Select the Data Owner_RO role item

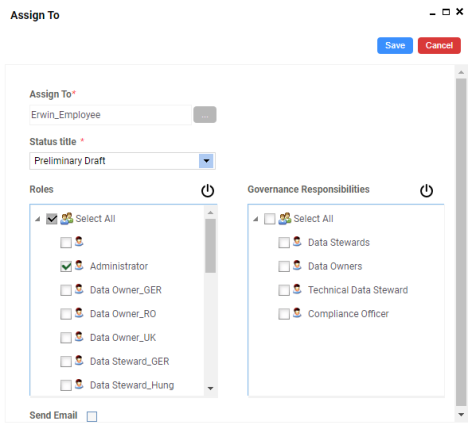(x=123, y=314)
